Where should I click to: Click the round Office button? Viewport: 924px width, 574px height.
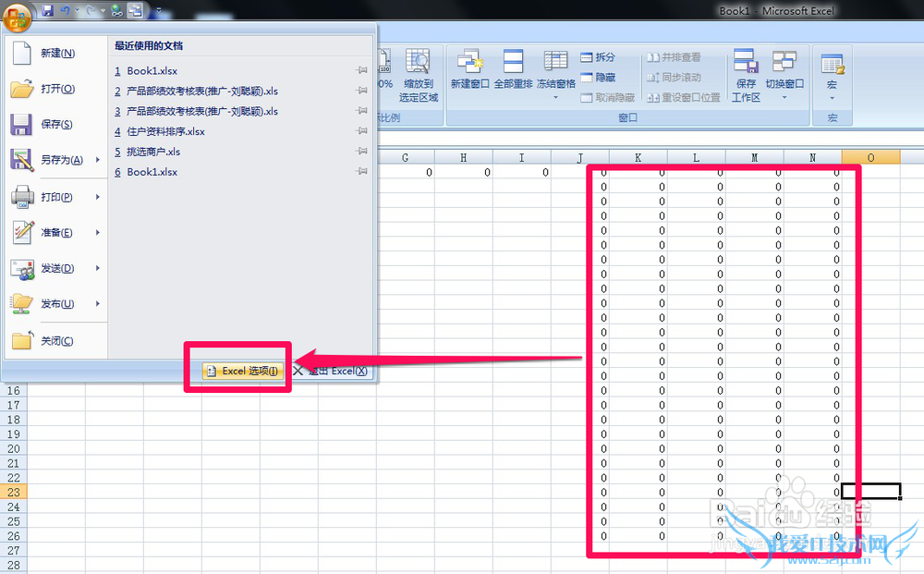tap(17, 17)
